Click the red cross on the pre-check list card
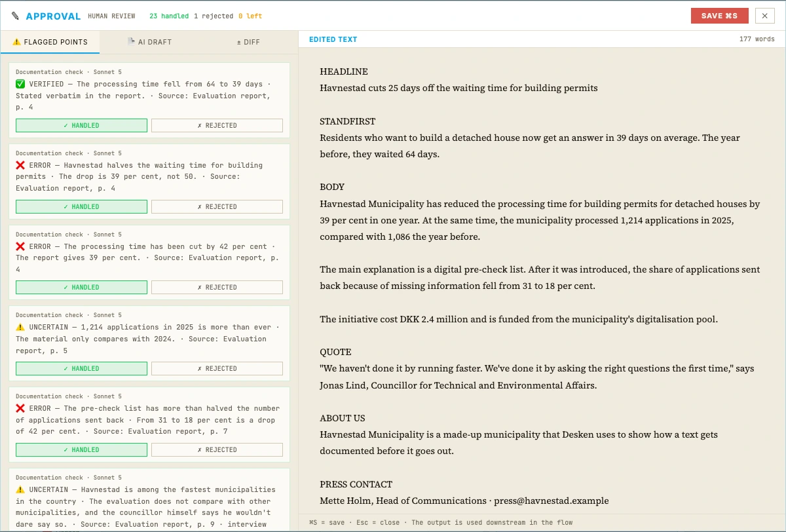 (20, 408)
